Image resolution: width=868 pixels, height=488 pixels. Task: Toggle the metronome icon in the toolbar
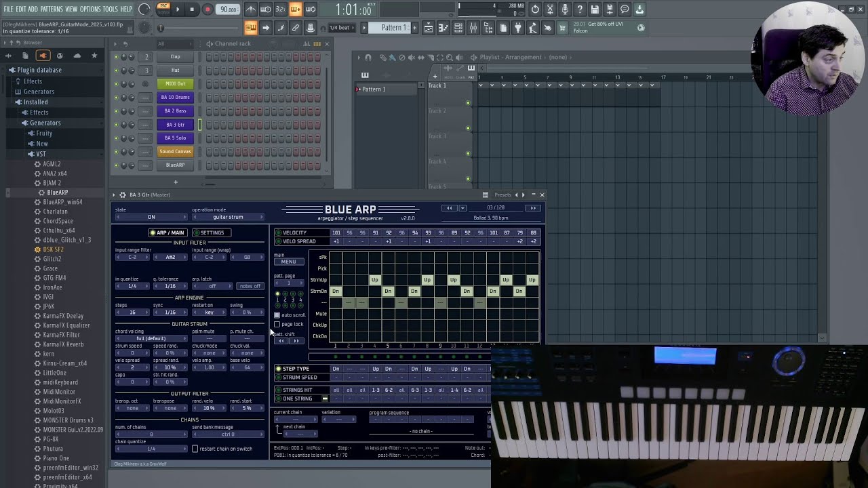click(x=250, y=9)
